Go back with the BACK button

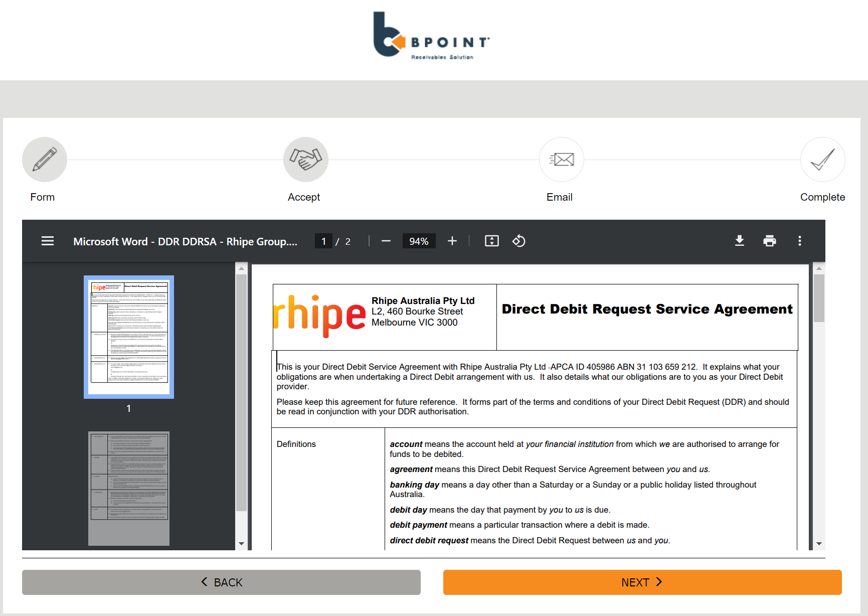point(221,582)
